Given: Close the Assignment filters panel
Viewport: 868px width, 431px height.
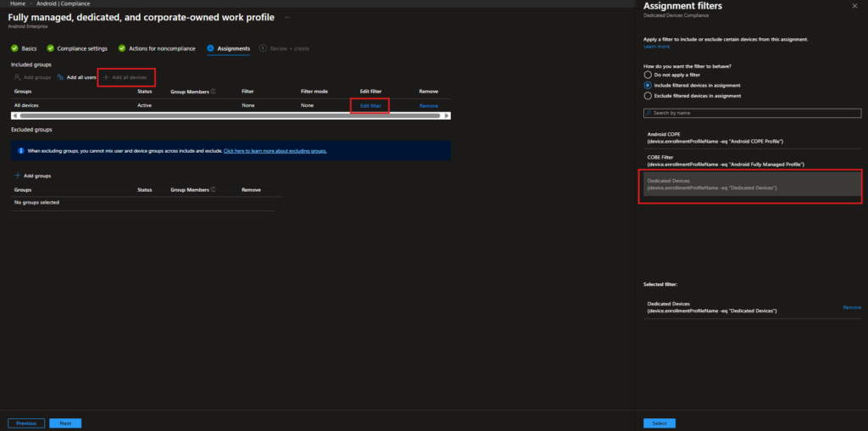Looking at the screenshot, I should click(854, 6).
